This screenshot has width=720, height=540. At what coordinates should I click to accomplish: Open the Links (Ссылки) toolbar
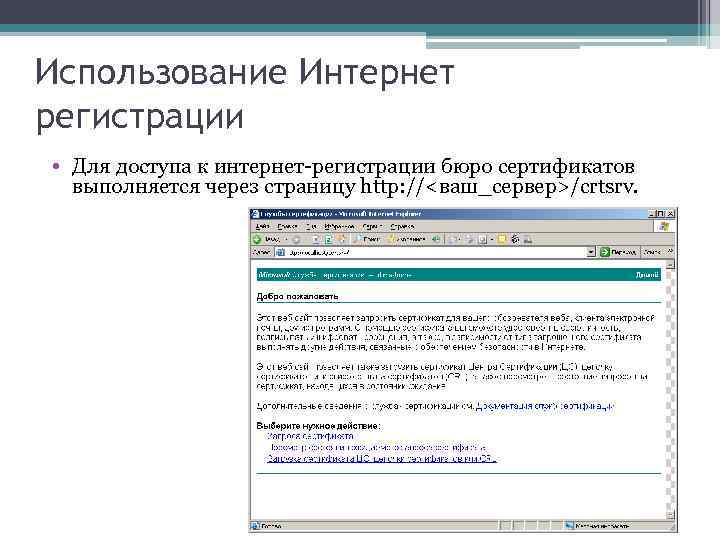coord(652,252)
